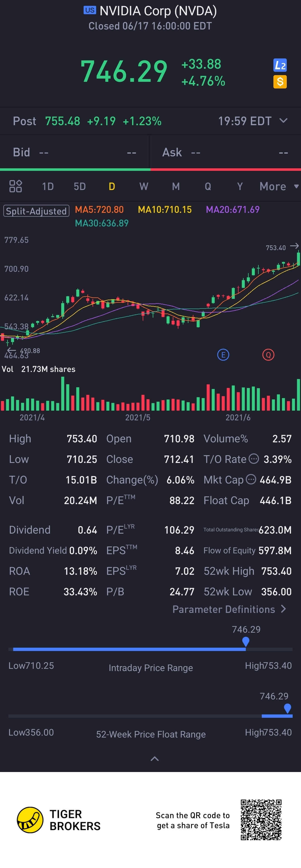
Task: Tap the blue L2 level-two badge
Action: click(280, 65)
